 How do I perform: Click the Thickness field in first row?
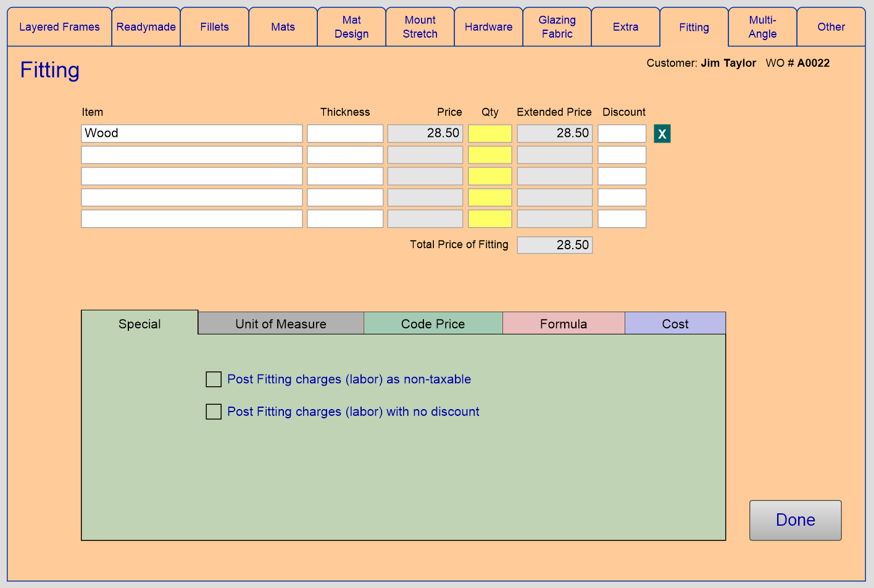345,133
